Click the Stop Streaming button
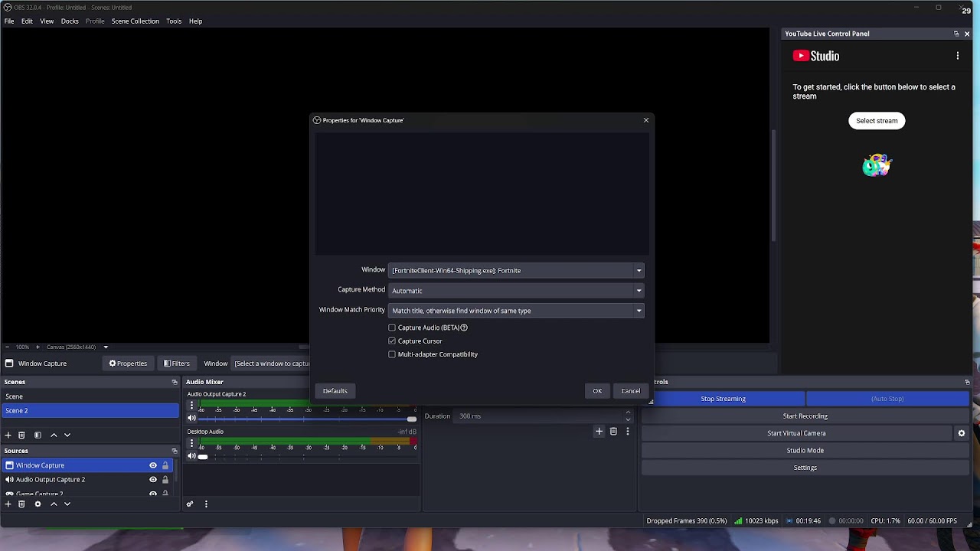 coord(723,399)
